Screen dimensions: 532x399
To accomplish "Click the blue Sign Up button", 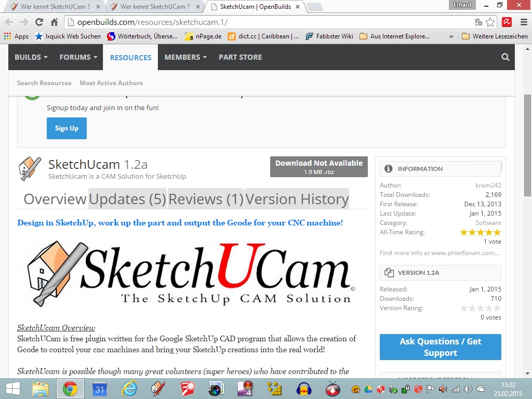I will tap(66, 128).
